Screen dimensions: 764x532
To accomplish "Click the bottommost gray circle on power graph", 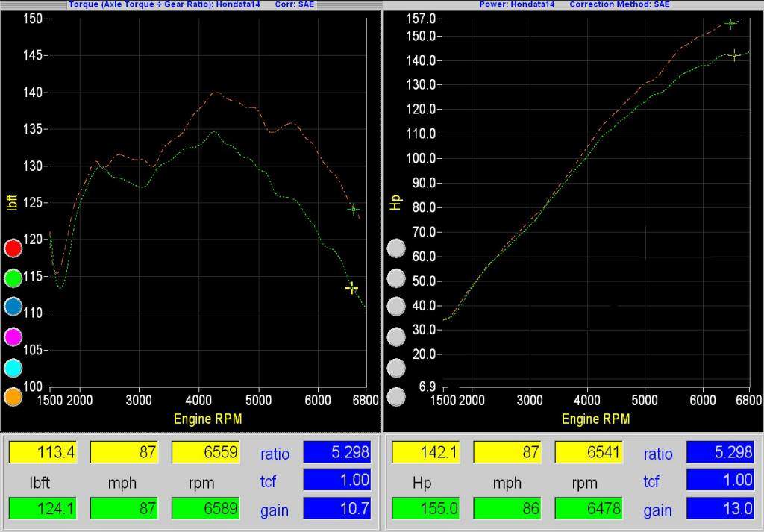I will click(x=396, y=397).
